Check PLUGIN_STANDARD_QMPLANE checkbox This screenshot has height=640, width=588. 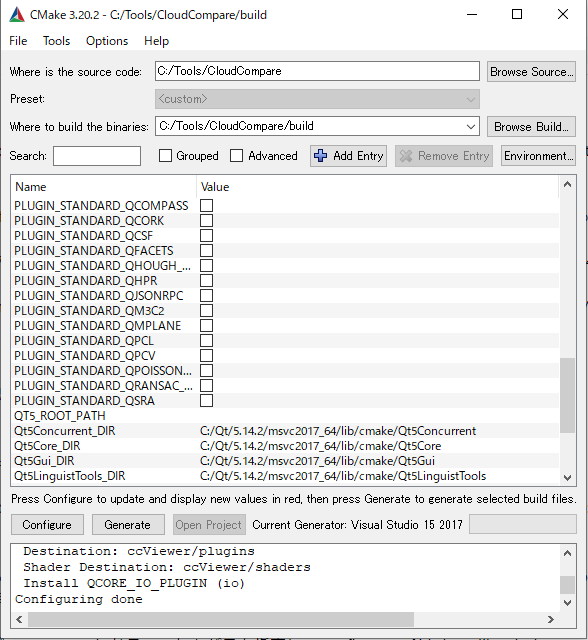click(206, 326)
